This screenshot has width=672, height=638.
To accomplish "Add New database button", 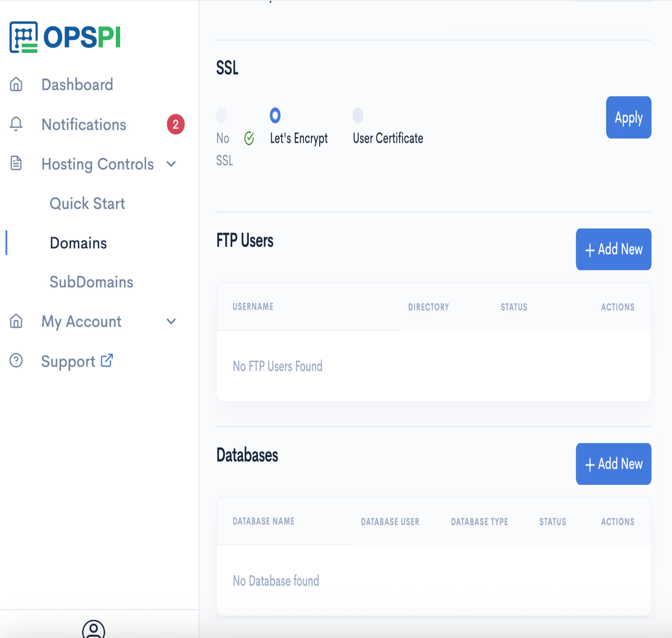I will (x=613, y=464).
